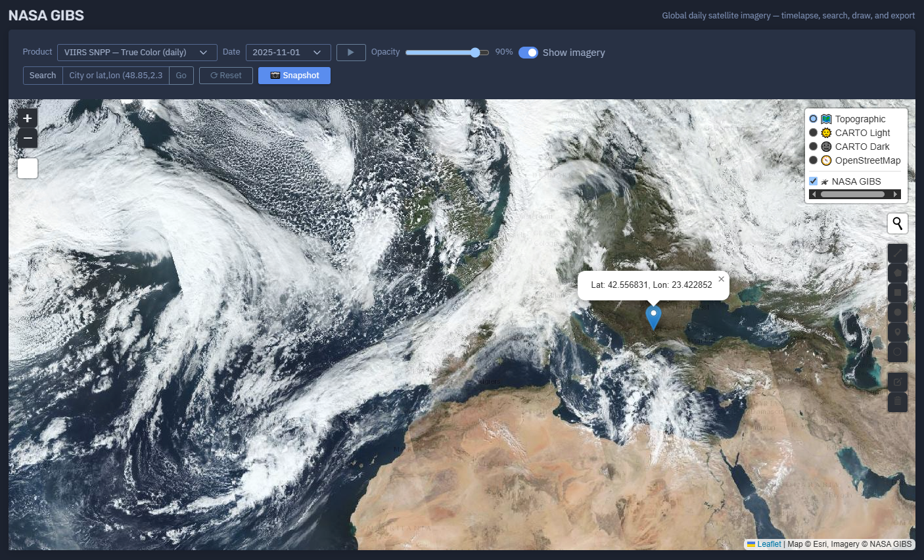Zoom out of the map

28,138
